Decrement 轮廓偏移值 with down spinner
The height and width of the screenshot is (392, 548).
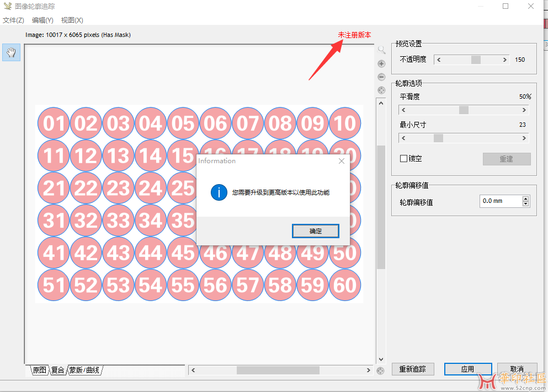pos(525,203)
